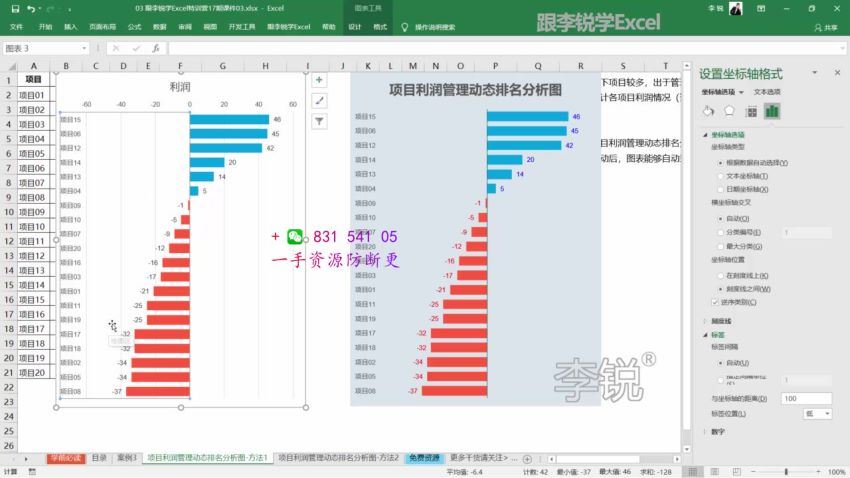Select the 日期坐标轴 radio button
This screenshot has height=478, width=850.
click(x=720, y=189)
